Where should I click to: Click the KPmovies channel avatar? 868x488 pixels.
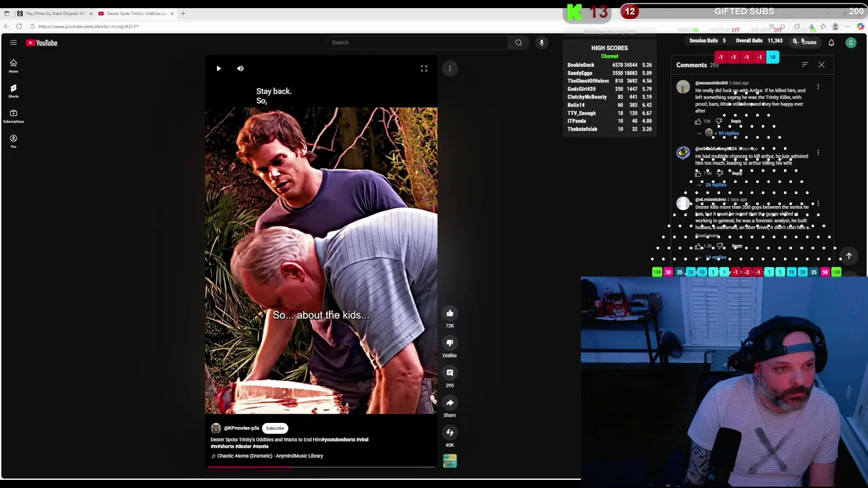(x=216, y=428)
